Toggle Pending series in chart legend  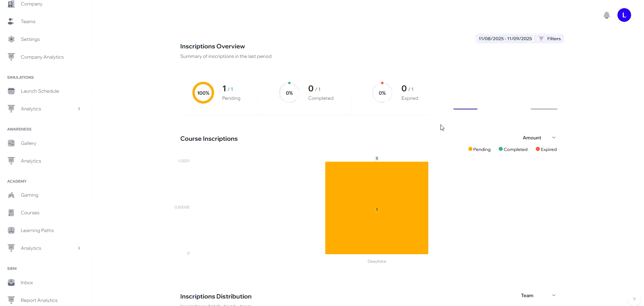479,149
